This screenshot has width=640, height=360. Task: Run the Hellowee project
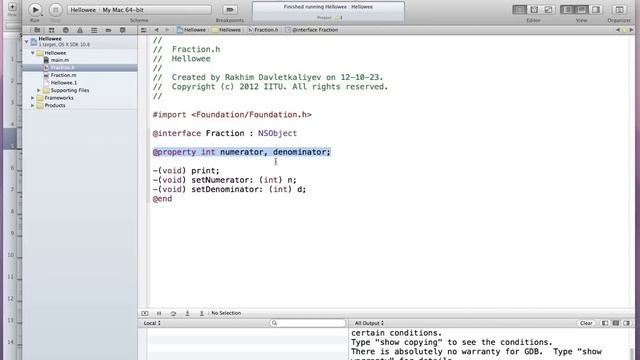pos(35,9)
